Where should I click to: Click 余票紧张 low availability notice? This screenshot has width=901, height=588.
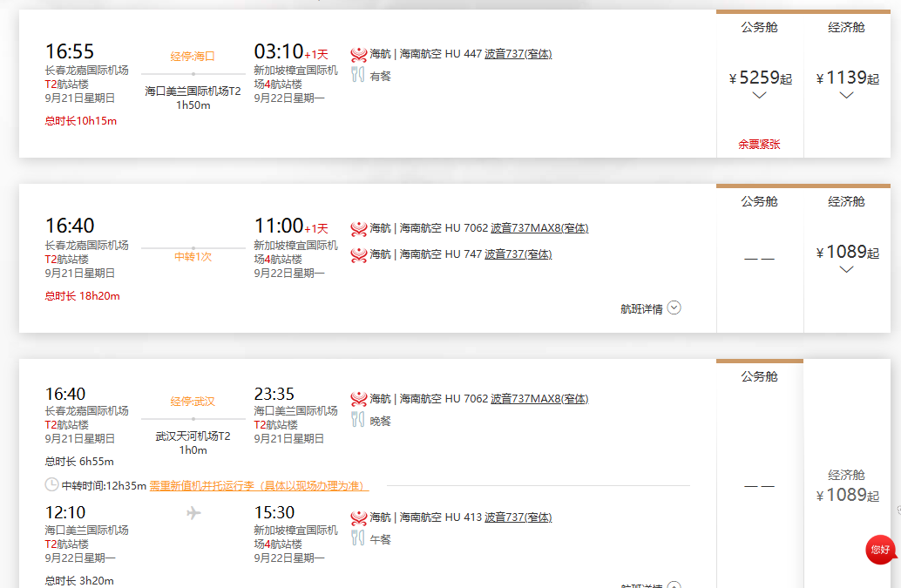(759, 145)
